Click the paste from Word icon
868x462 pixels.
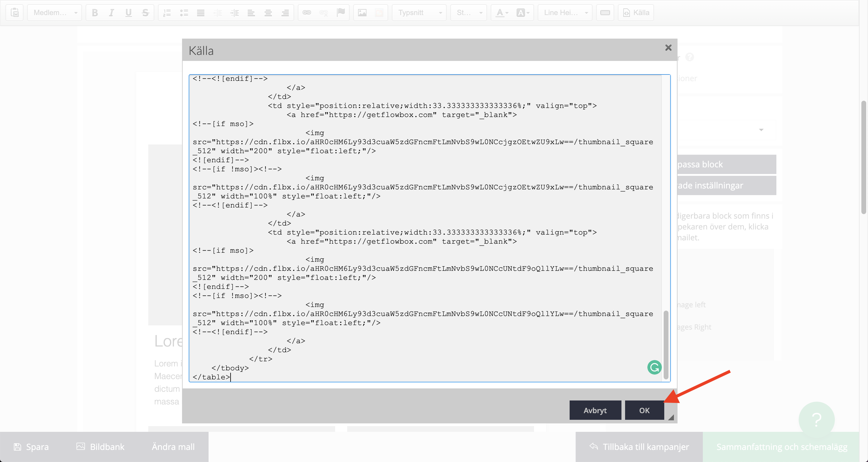point(15,13)
